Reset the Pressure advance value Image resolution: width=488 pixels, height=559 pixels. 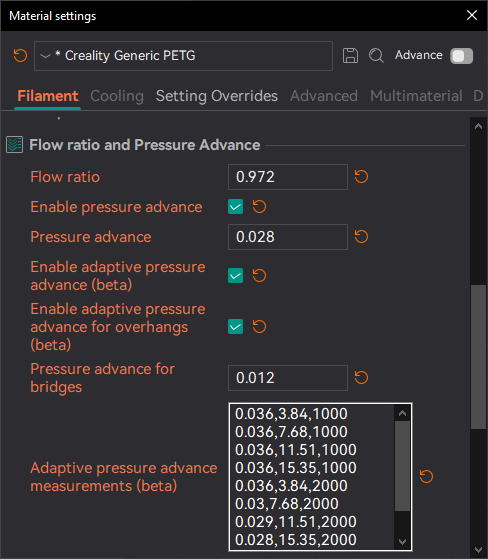[x=361, y=237]
